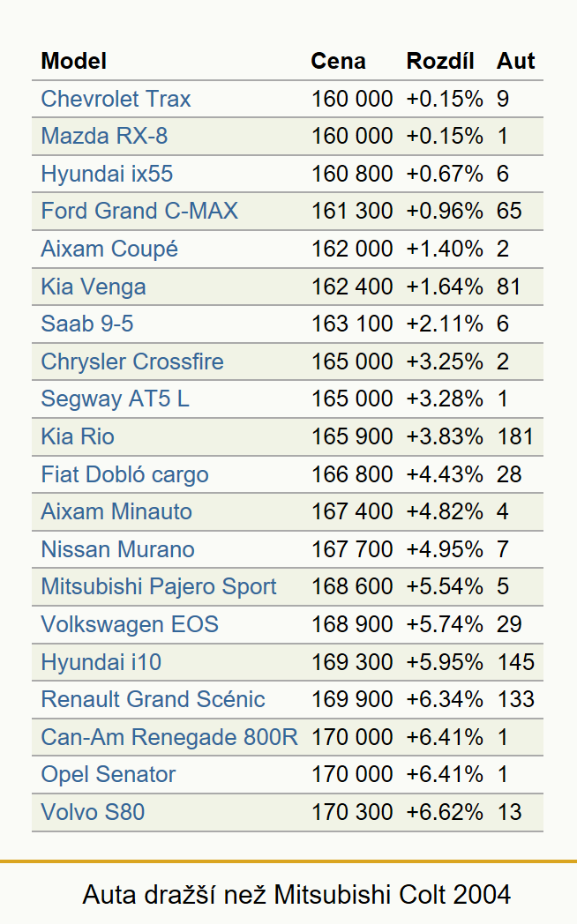Click the Fiat Dobló cargo link
This screenshot has height=924, width=577.
[125, 474]
